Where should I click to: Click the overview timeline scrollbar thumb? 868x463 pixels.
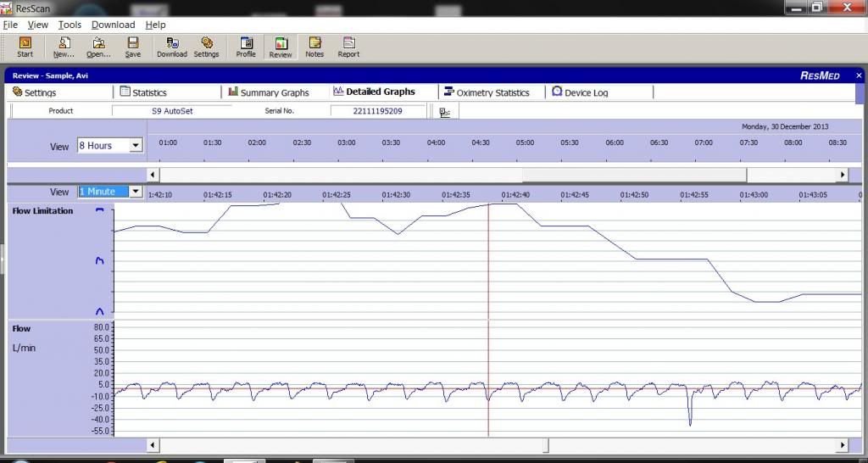click(x=634, y=175)
